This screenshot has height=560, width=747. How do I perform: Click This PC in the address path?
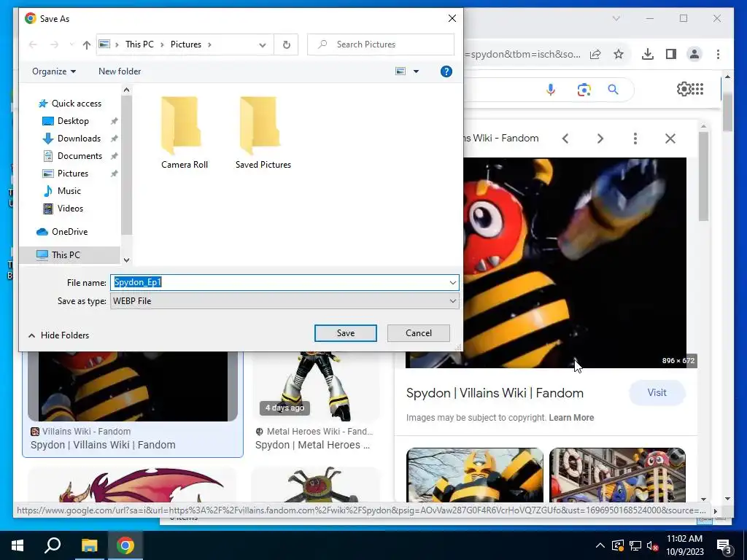pos(139,44)
